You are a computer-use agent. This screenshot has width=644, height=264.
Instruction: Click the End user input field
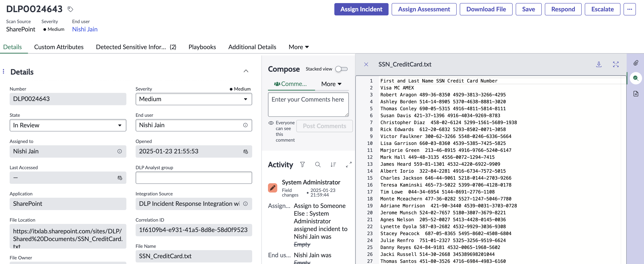[x=194, y=125]
